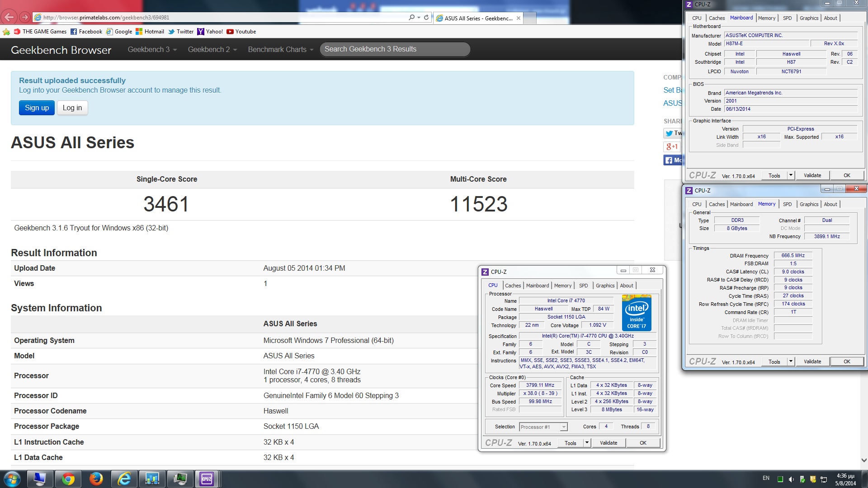Click Validate in the Mainboard window
Viewport: 868px width, 488px height.
pyautogui.click(x=812, y=175)
